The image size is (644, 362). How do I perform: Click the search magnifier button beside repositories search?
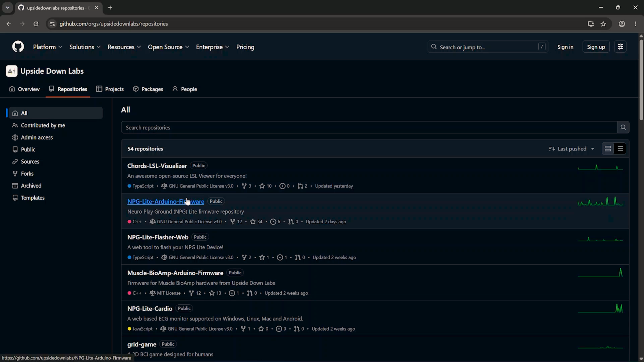point(623,127)
